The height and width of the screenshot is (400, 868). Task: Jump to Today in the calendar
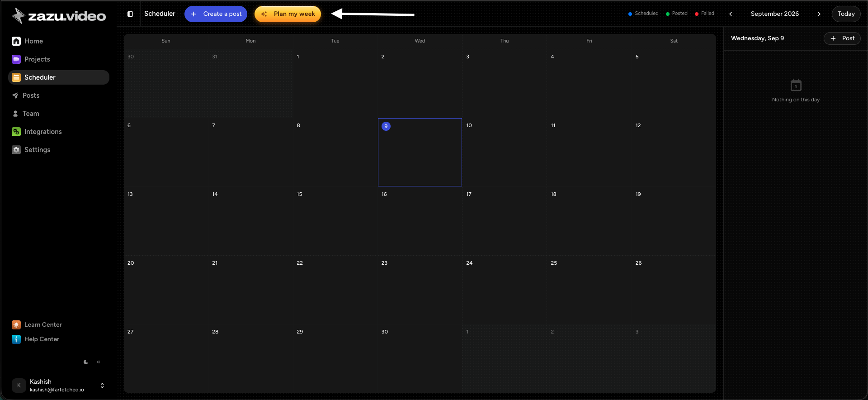pyautogui.click(x=846, y=14)
